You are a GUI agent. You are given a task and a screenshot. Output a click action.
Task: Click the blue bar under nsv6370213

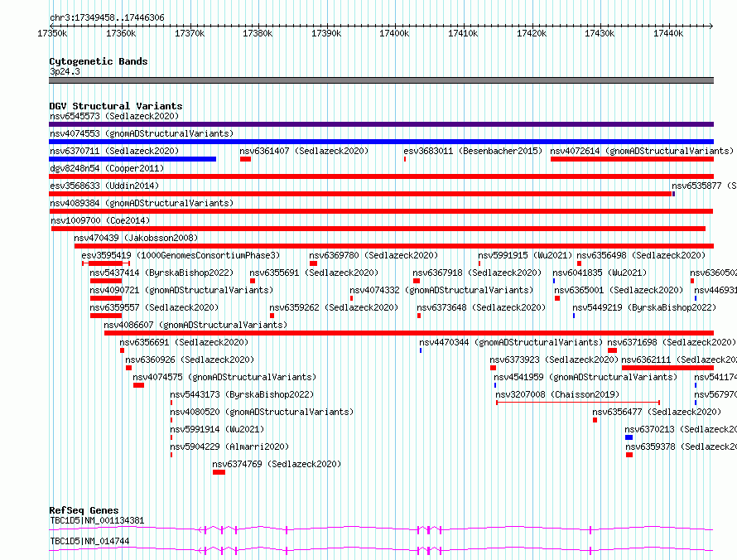[x=629, y=437]
